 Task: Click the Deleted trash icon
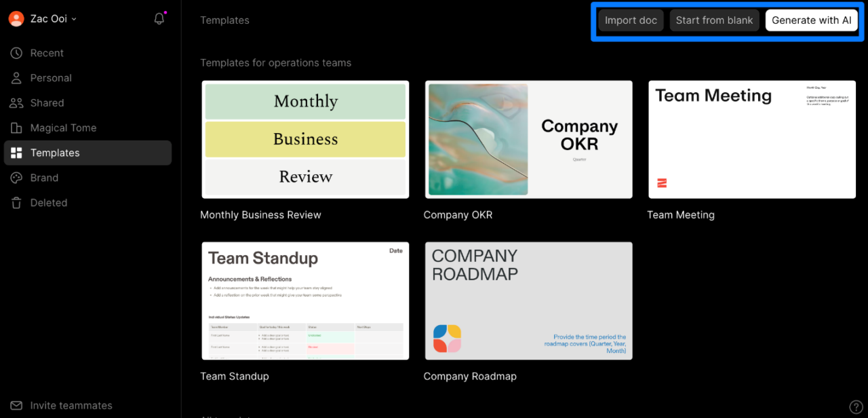coord(16,203)
